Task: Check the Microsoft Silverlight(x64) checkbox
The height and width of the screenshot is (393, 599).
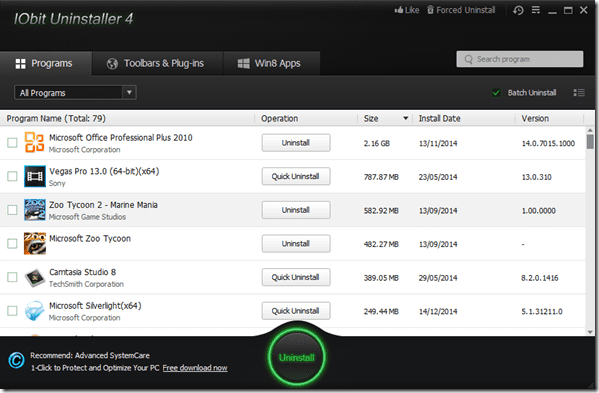Action: 12,311
